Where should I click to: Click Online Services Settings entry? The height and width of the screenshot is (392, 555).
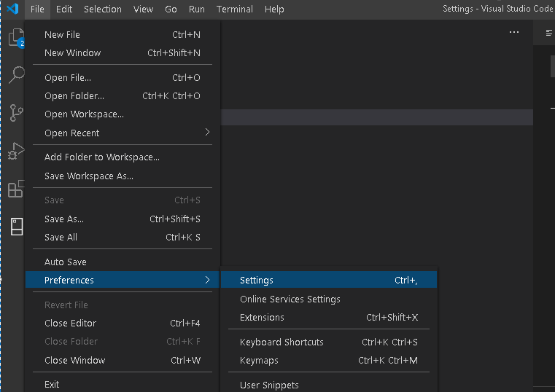point(290,299)
